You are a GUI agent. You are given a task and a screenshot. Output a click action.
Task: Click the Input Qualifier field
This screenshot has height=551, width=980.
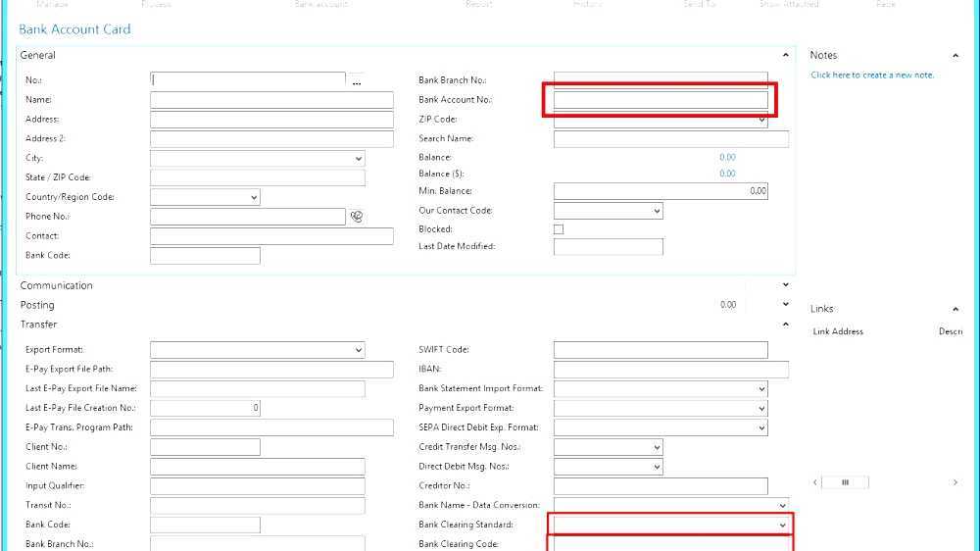tap(258, 485)
